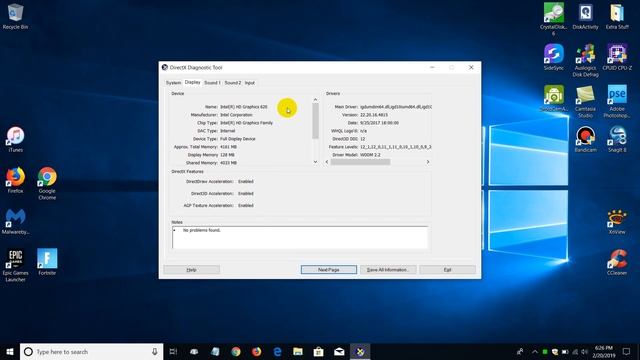Click the DirectX Diagnostic taskbar icon
640x360 pixels.
360,351
